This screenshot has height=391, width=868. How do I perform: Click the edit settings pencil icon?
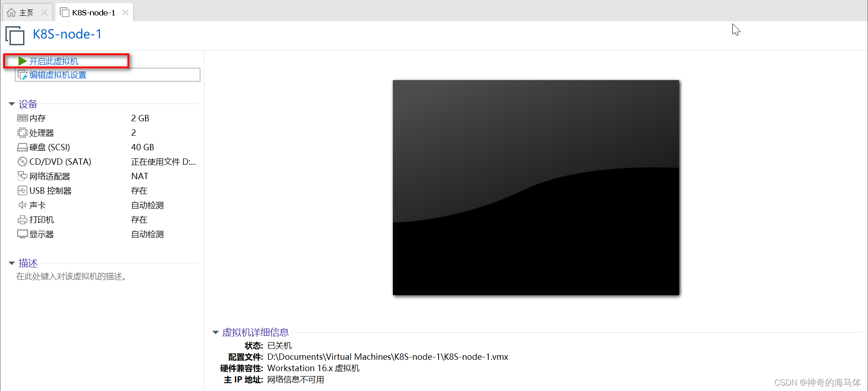[x=23, y=75]
